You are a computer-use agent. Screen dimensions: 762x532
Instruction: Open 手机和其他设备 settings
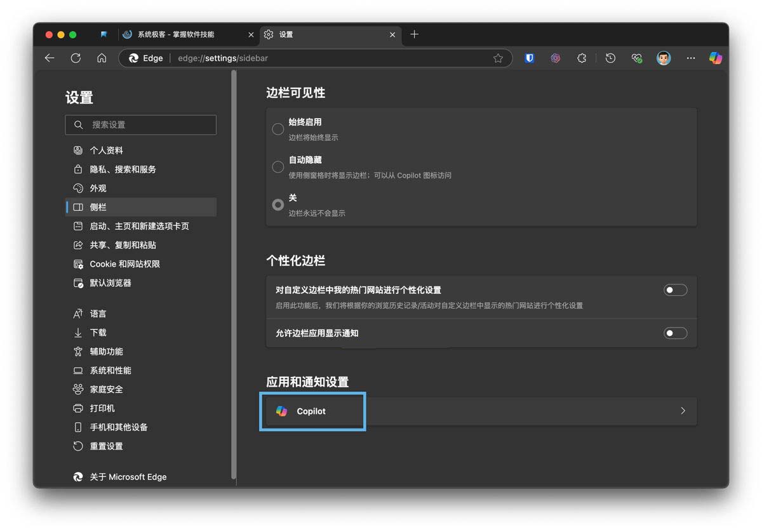[140, 427]
